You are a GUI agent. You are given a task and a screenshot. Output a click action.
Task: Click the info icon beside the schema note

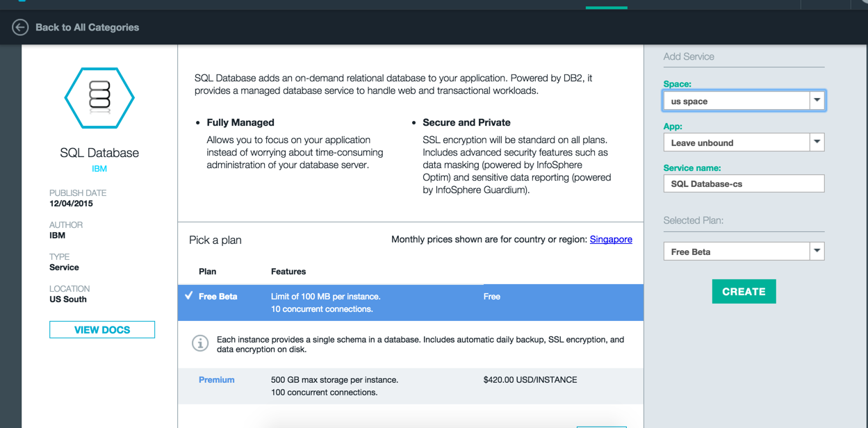[x=200, y=343]
